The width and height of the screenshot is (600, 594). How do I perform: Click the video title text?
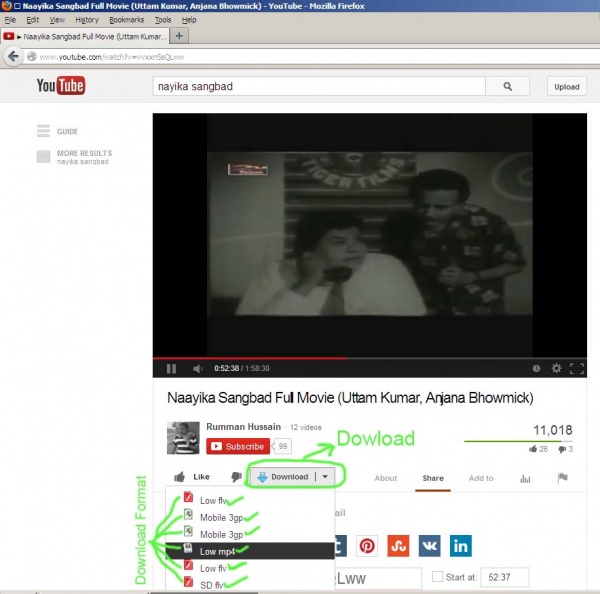(x=350, y=398)
